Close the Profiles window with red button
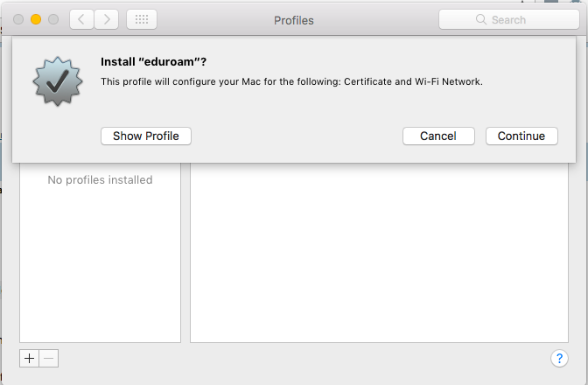 coord(18,19)
